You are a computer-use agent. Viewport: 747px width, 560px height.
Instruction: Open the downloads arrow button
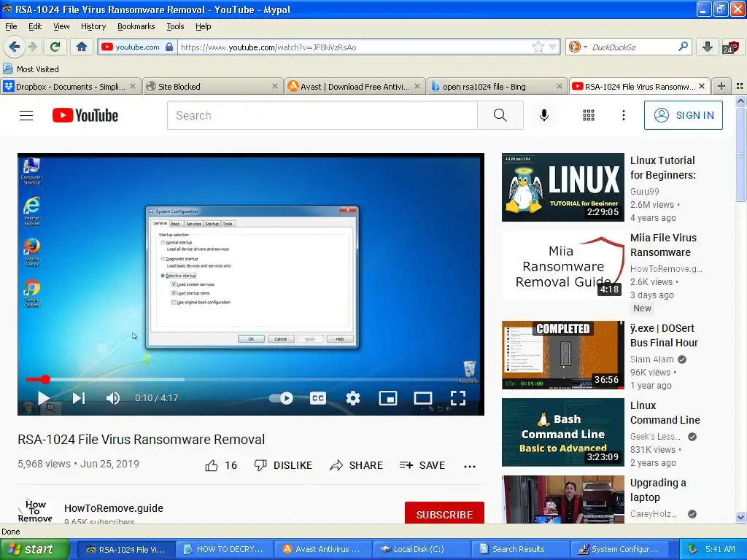(x=708, y=47)
